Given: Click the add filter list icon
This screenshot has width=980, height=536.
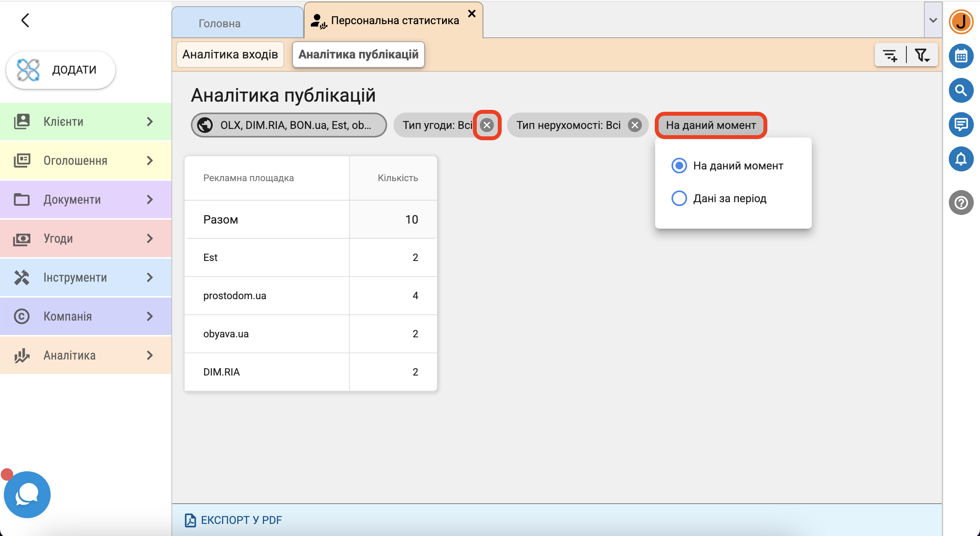Looking at the screenshot, I should pos(890,55).
